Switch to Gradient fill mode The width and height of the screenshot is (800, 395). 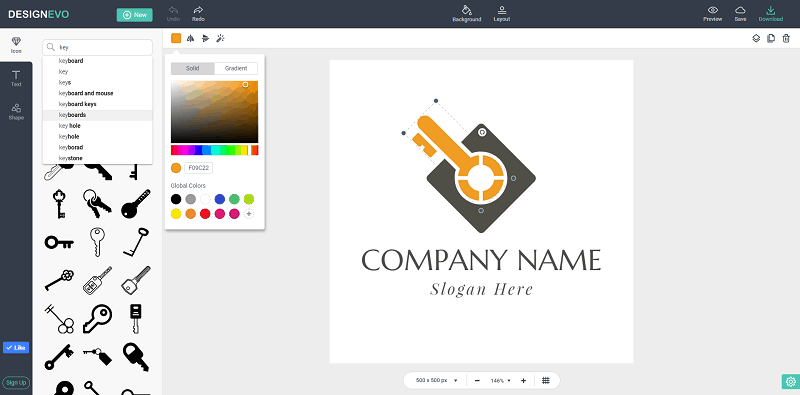point(236,68)
